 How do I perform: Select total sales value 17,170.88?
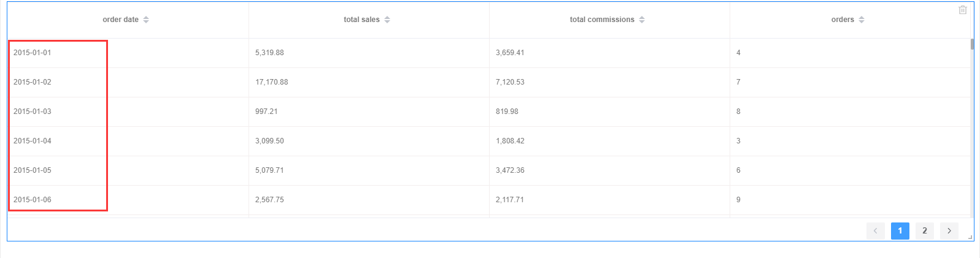271,82
